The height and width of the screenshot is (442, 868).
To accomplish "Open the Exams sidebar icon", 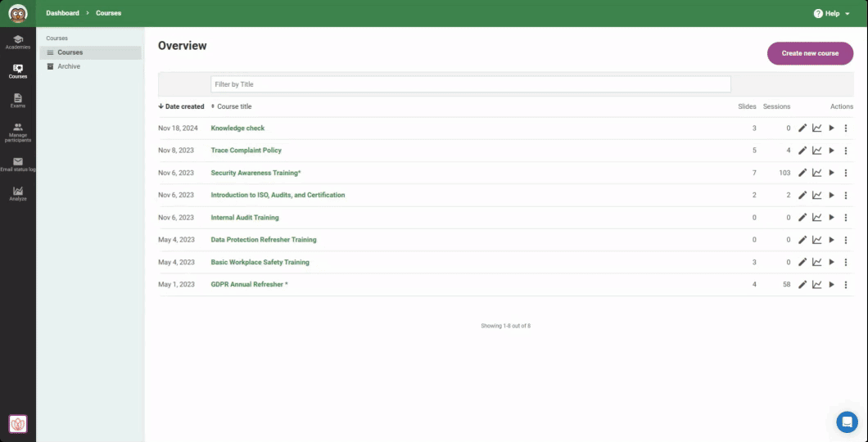I will point(17,101).
